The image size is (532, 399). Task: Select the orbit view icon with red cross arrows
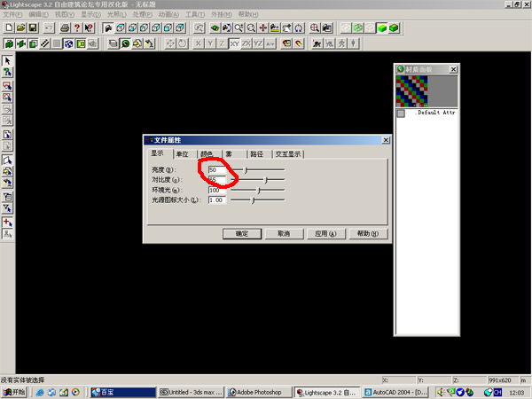point(263,27)
